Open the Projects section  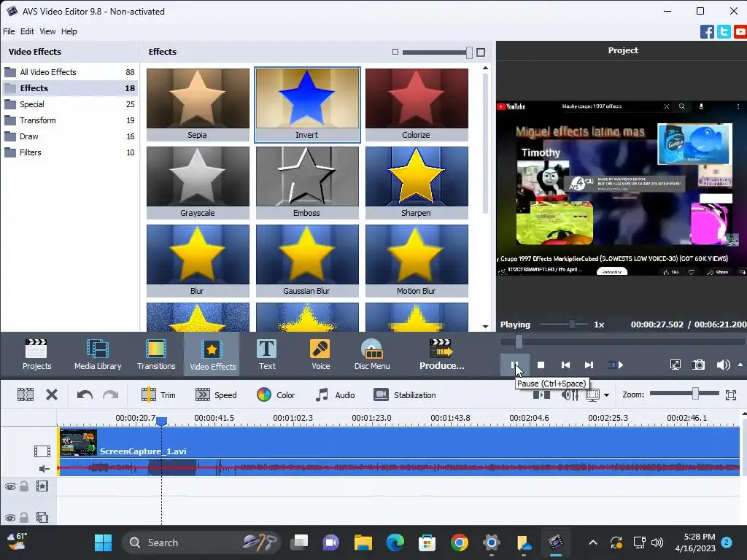(x=36, y=354)
